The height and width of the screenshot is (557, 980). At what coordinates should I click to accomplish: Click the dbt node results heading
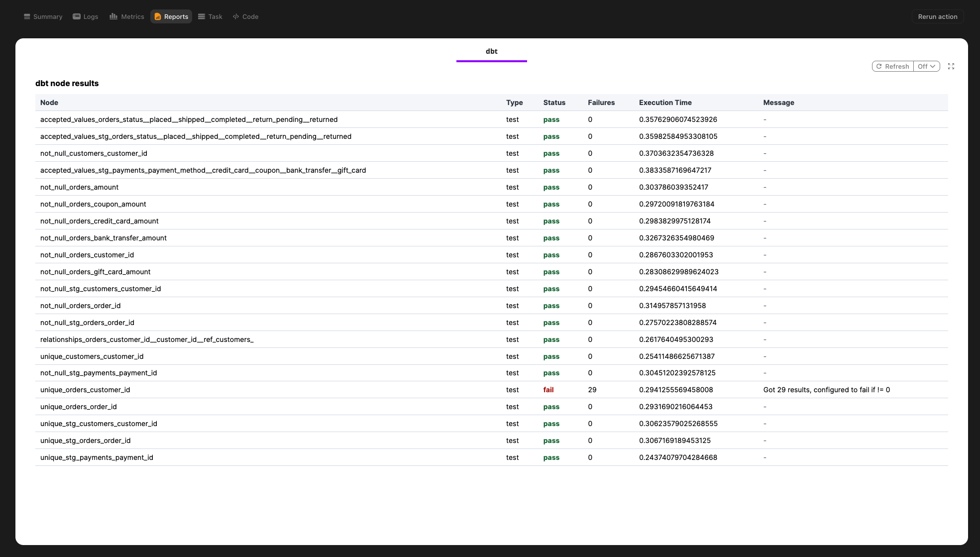click(67, 83)
